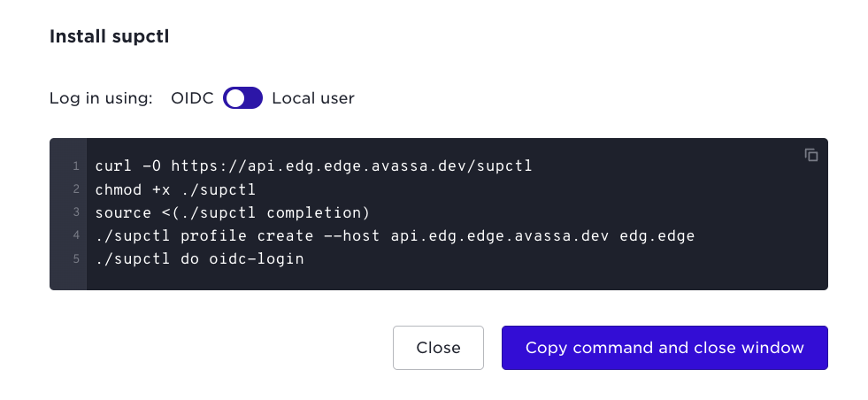Click the supctl do oidc-login line
868x400 pixels.
pos(199,258)
